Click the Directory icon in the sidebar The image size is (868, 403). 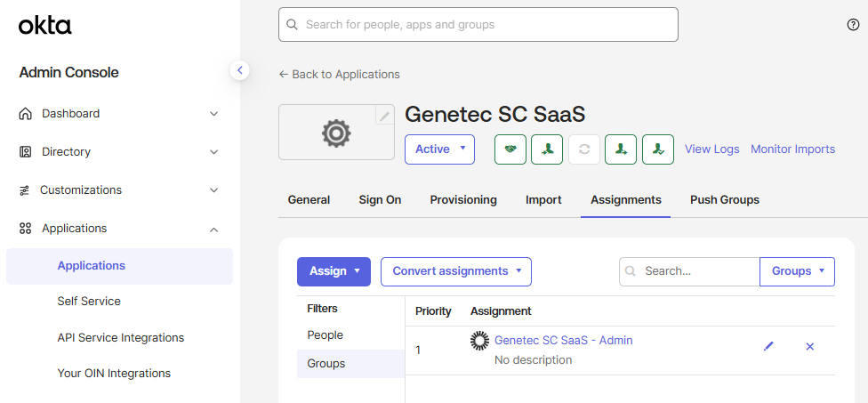pos(26,151)
